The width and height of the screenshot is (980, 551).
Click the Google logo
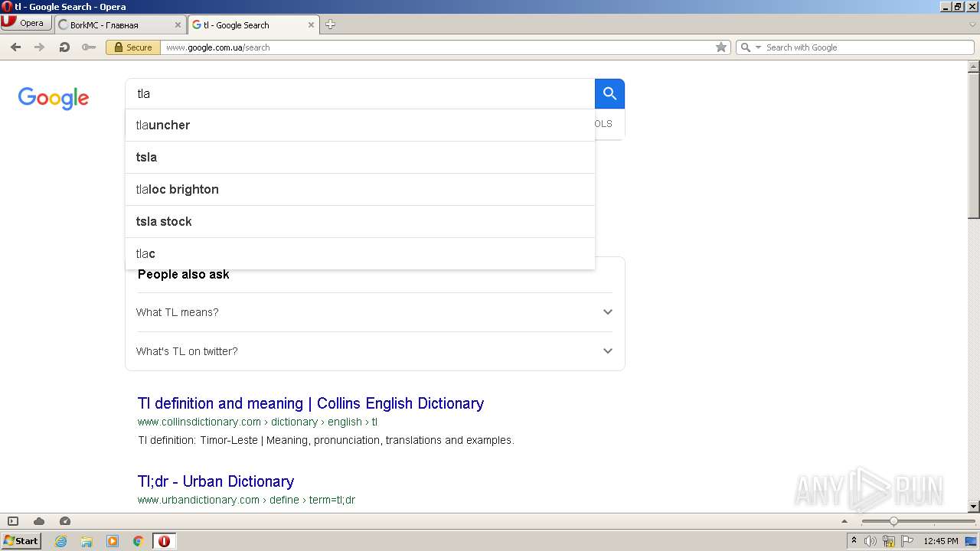(54, 98)
